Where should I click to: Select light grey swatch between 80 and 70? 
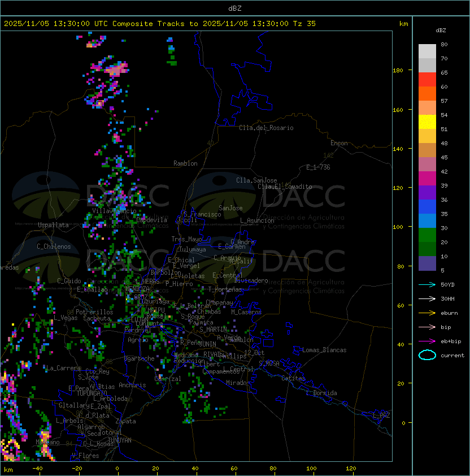pyautogui.click(x=427, y=51)
